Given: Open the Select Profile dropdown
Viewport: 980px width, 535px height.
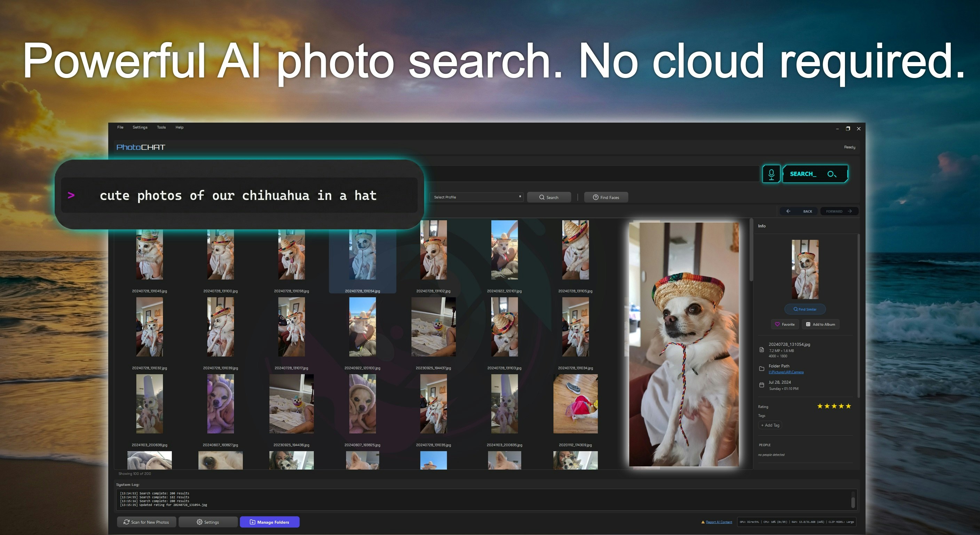Looking at the screenshot, I should (x=476, y=197).
